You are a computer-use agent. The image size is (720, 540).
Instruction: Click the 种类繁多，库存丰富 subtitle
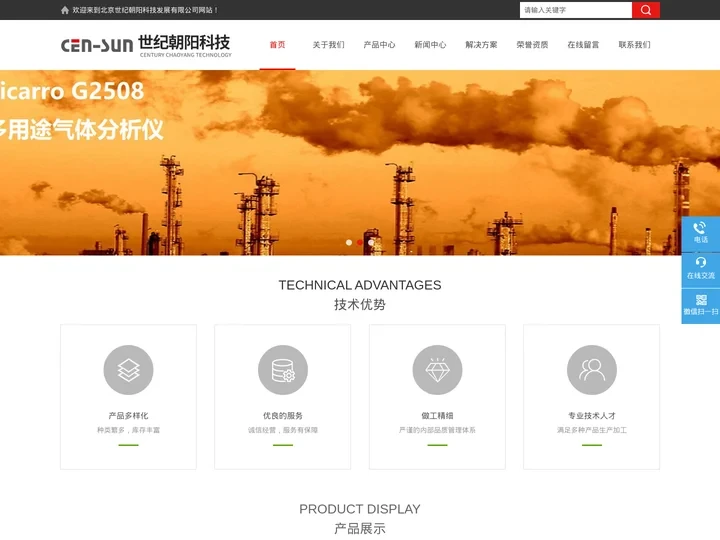129,430
